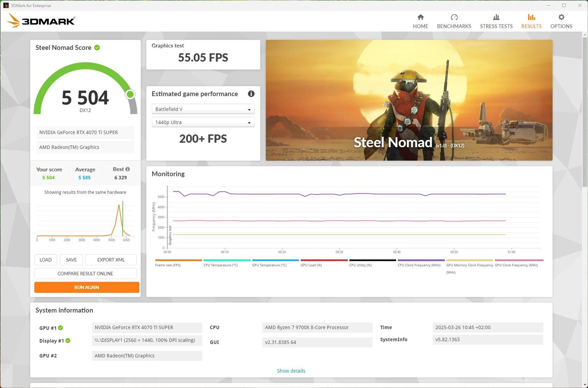This screenshot has height=388, width=588.
Task: Click the Time value 2025-03-26 10:45
Action: click(x=488, y=327)
